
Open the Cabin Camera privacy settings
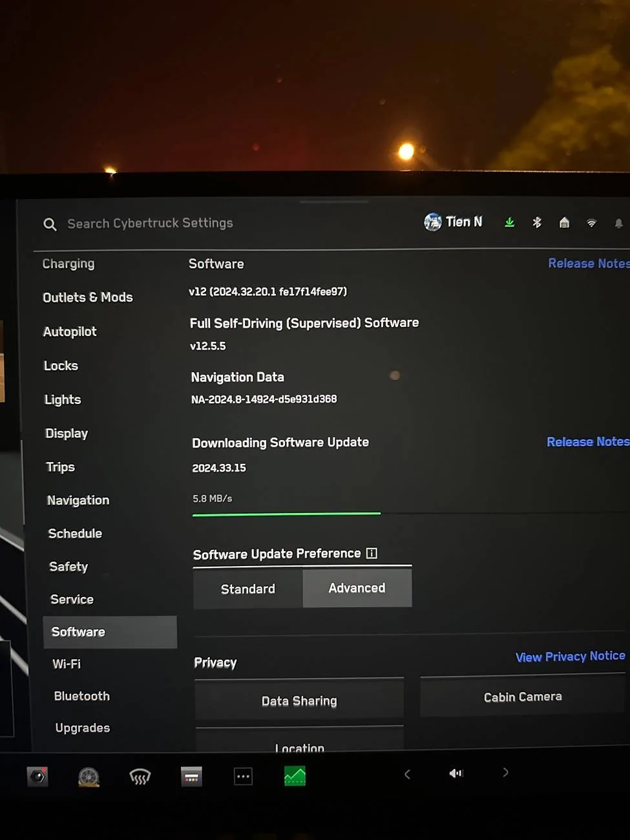coord(523,697)
